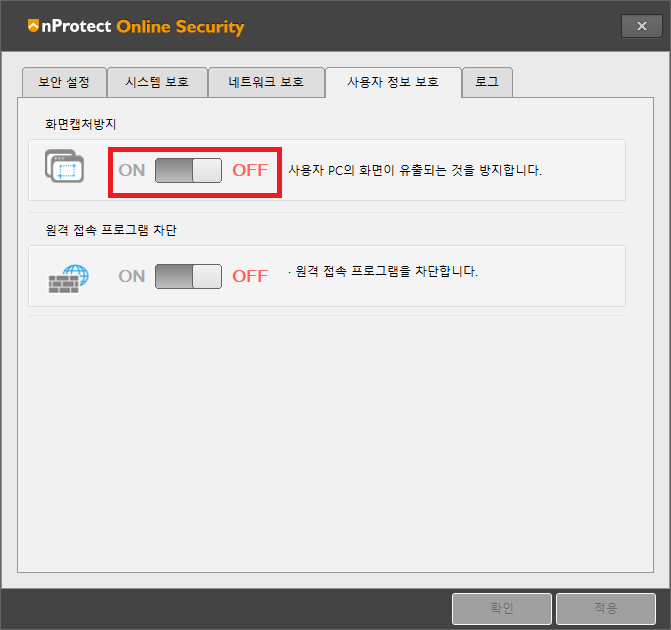Open the 로그 tab
Viewport: 671px width, 630px height.
[487, 82]
